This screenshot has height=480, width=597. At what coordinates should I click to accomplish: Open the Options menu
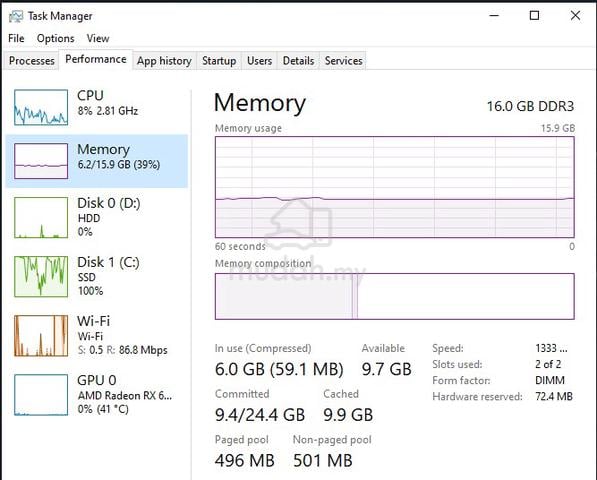56,38
